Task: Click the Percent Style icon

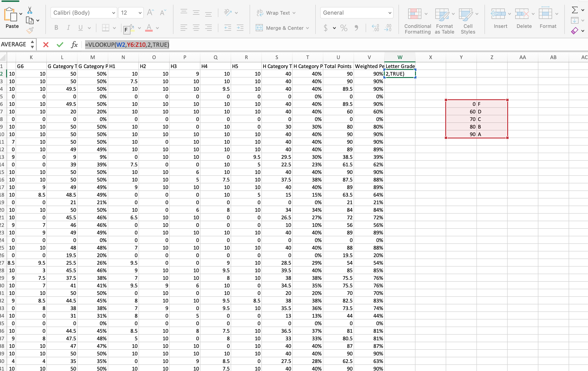Action: (344, 28)
